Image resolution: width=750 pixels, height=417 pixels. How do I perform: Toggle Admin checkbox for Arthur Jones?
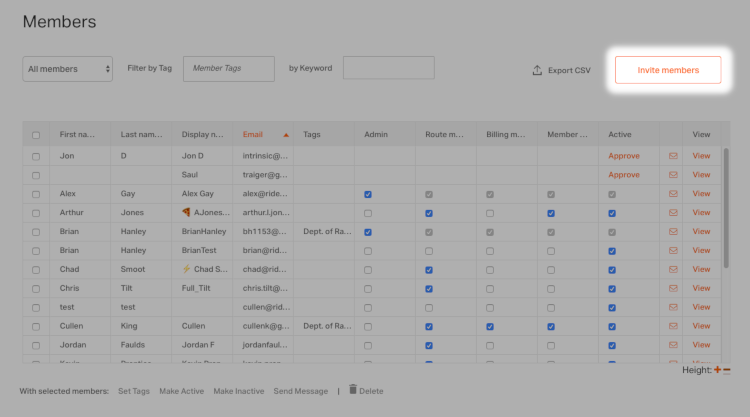(x=368, y=213)
